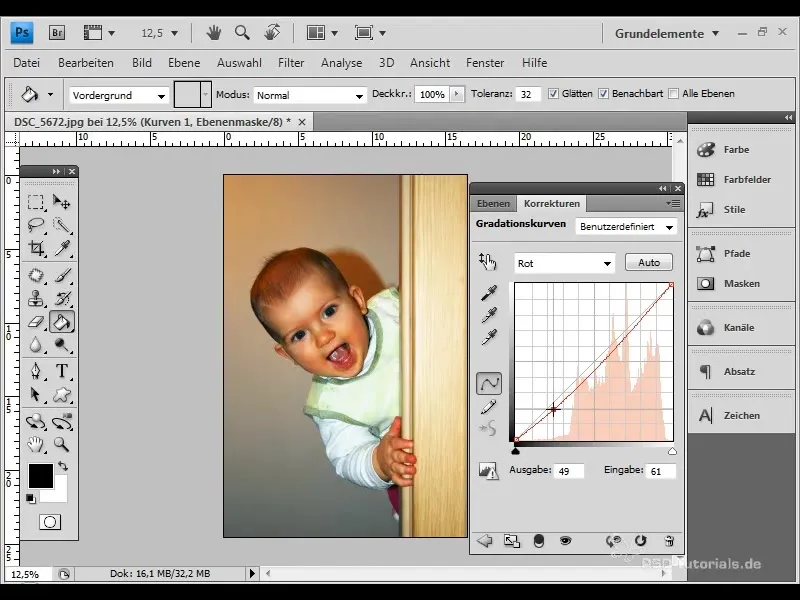This screenshot has height=600, width=800.
Task: Select the Crop tool
Action: click(x=35, y=248)
